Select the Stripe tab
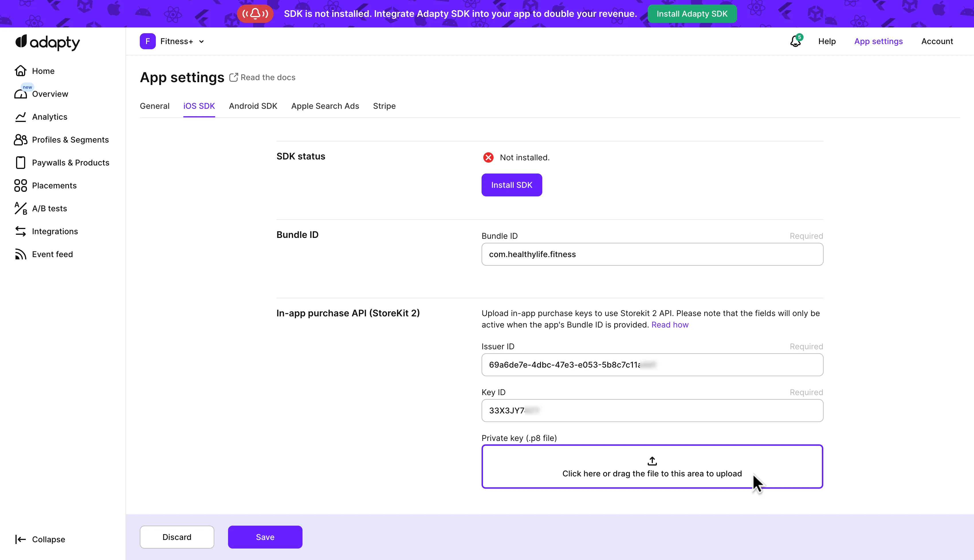Image resolution: width=974 pixels, height=560 pixels. click(x=384, y=106)
